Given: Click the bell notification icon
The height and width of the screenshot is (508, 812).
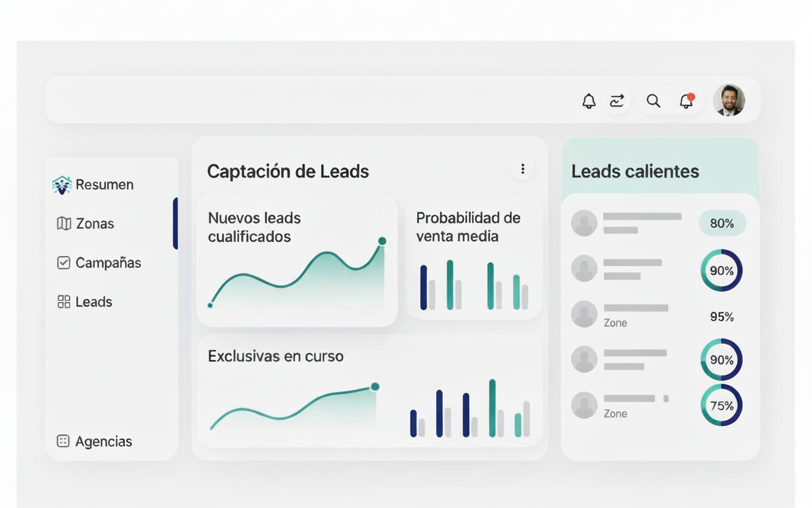Looking at the screenshot, I should (x=589, y=101).
